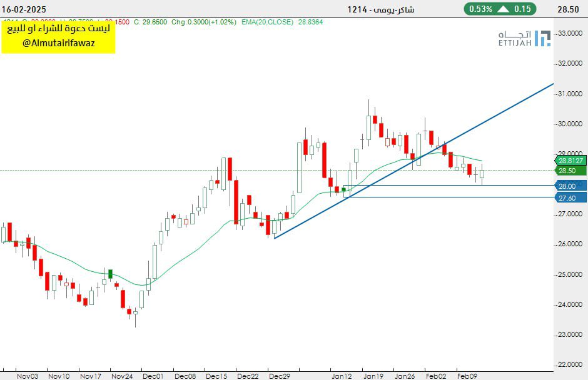
Task: Select the horizontal blue line at 28.00
Action: 449,185
